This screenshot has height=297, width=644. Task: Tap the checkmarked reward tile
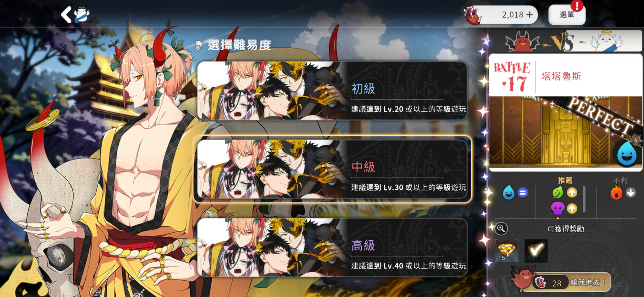pos(536,251)
